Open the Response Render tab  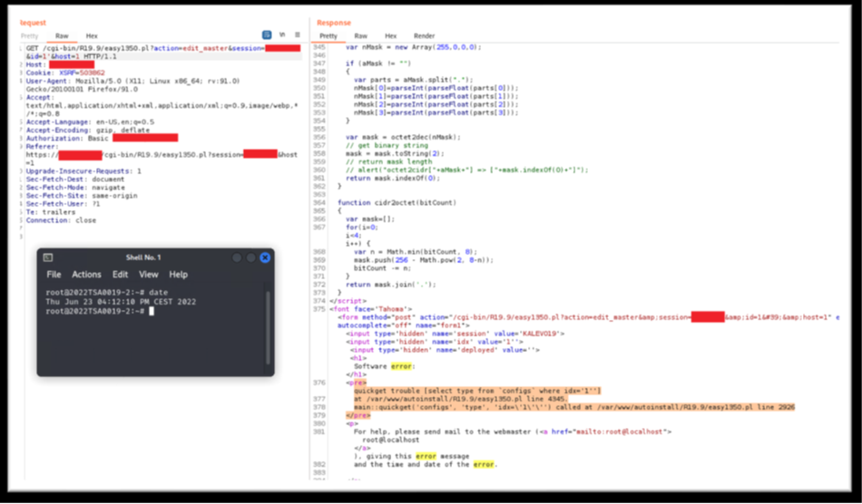coord(424,36)
